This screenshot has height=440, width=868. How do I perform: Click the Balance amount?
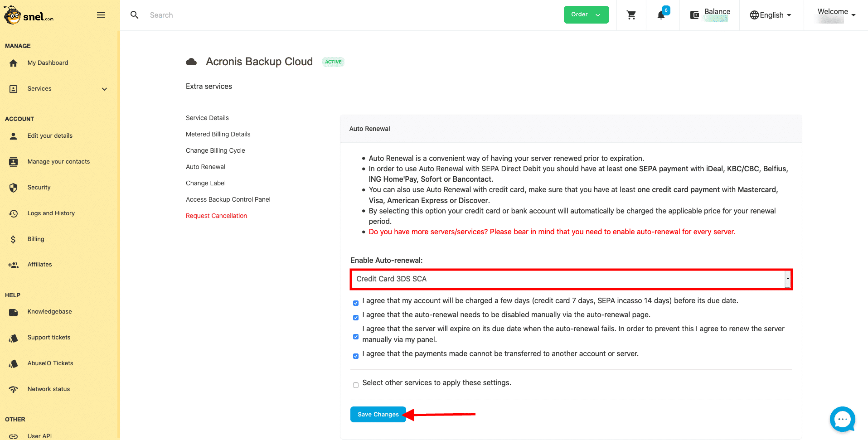(716, 19)
